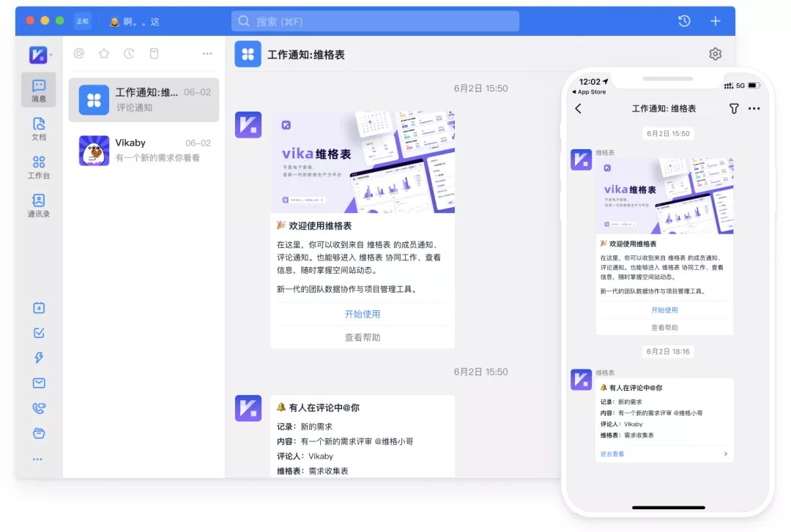791x532 pixels.
Task: Tap App Store return link on phone
Action: [589, 91]
